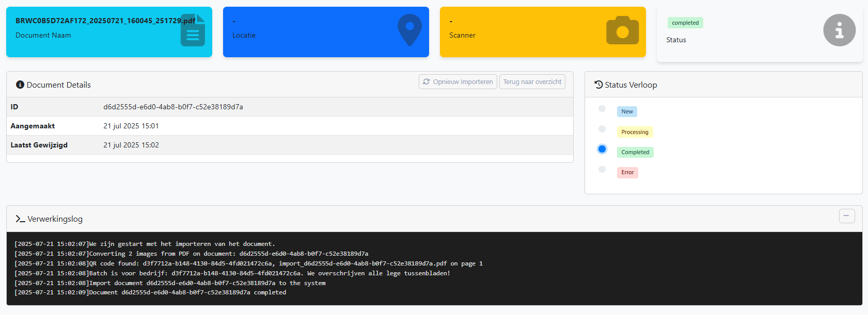Click log line 'Import document ... to the system'
Viewport: 868px width, 315px height.
(x=170, y=283)
